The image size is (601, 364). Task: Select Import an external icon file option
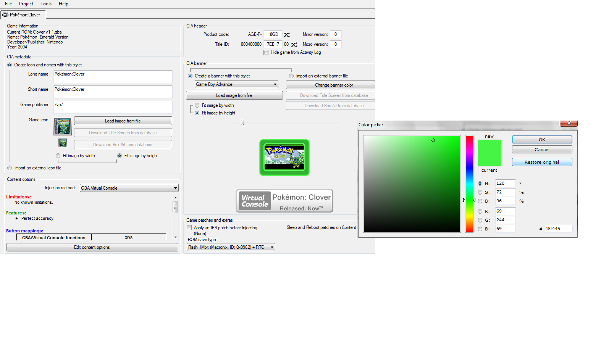[x=10, y=168]
